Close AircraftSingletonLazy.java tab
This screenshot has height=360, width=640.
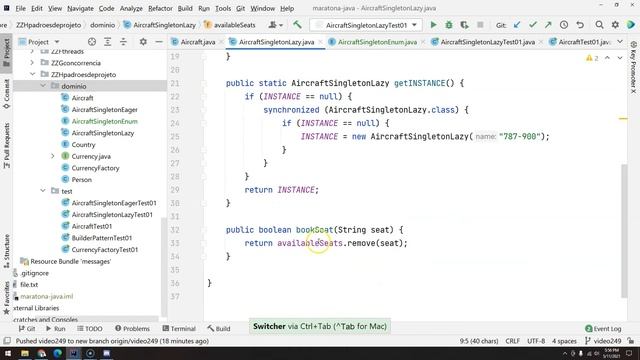click(320, 42)
